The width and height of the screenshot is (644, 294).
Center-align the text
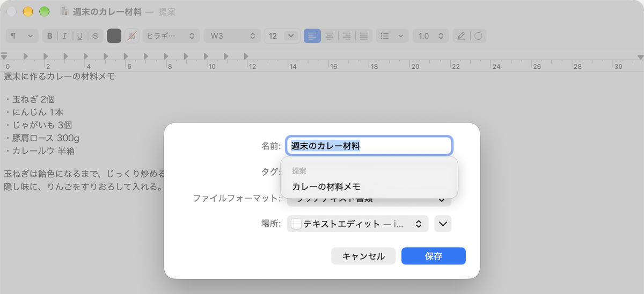pos(330,36)
